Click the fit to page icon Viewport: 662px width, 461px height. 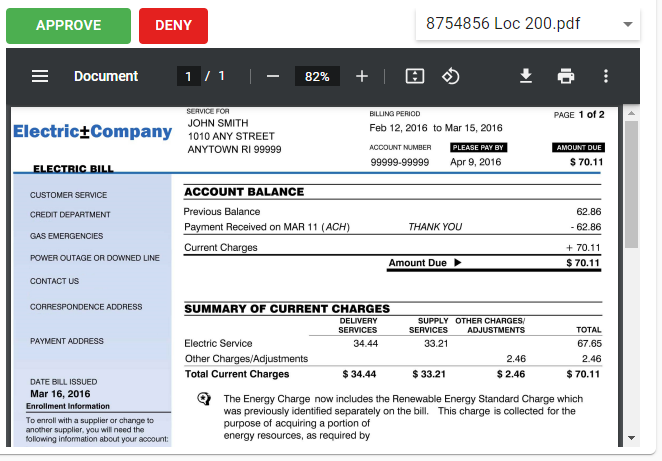[415, 76]
